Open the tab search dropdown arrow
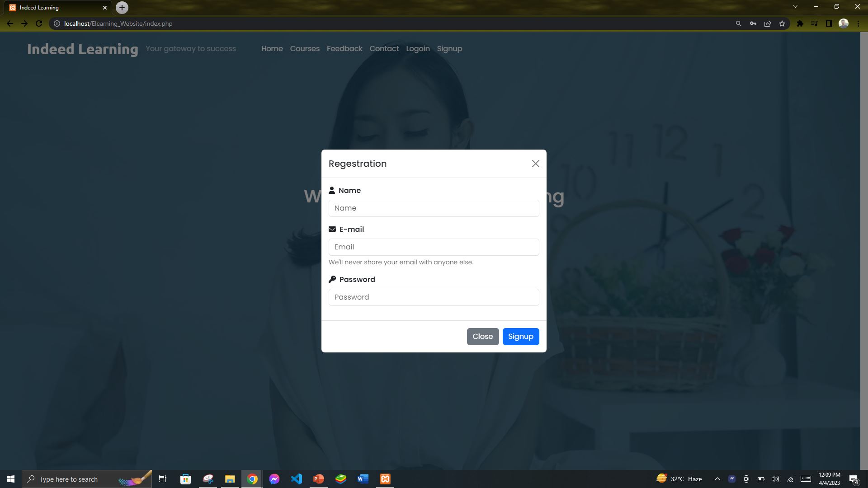Viewport: 868px width, 488px height. pos(795,6)
